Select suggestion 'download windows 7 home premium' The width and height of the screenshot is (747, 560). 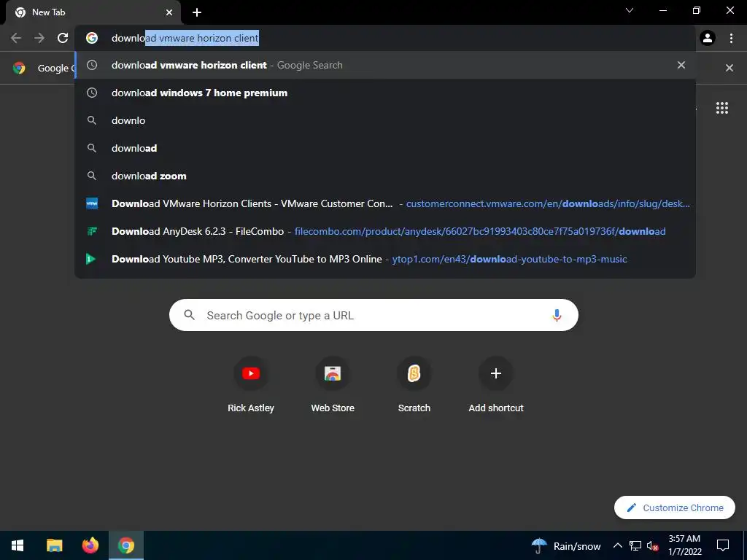[x=385, y=93]
